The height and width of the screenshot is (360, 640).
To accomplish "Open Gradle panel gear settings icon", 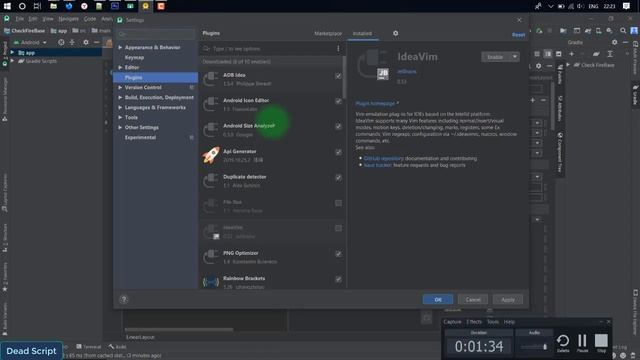I will (x=615, y=42).
